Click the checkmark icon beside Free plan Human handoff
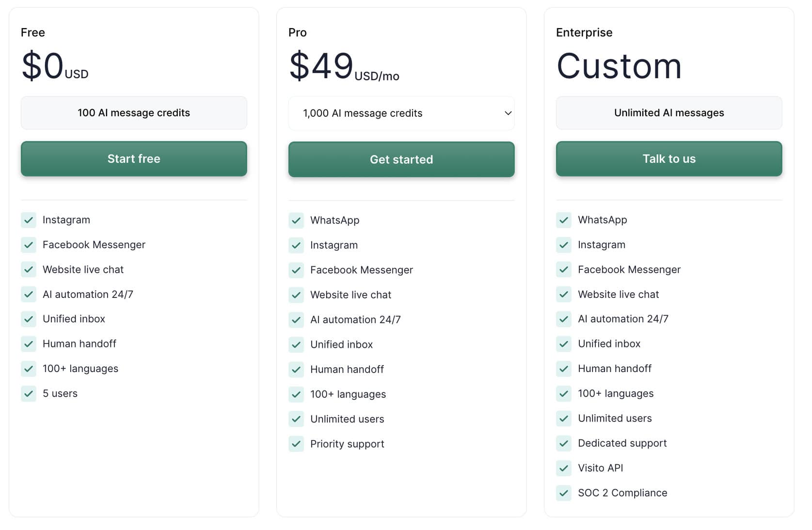Image resolution: width=812 pixels, height=530 pixels. pyautogui.click(x=29, y=344)
